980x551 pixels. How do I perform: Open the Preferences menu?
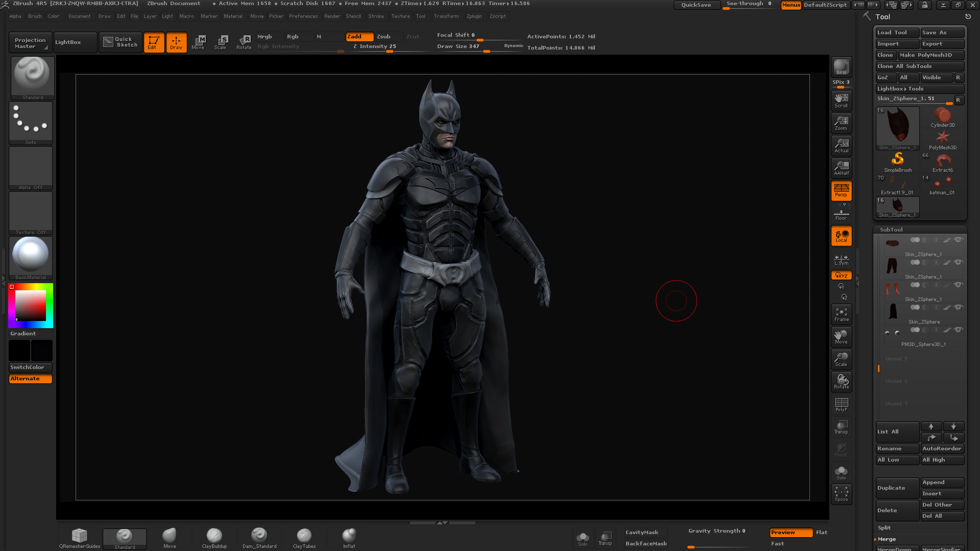(x=303, y=16)
